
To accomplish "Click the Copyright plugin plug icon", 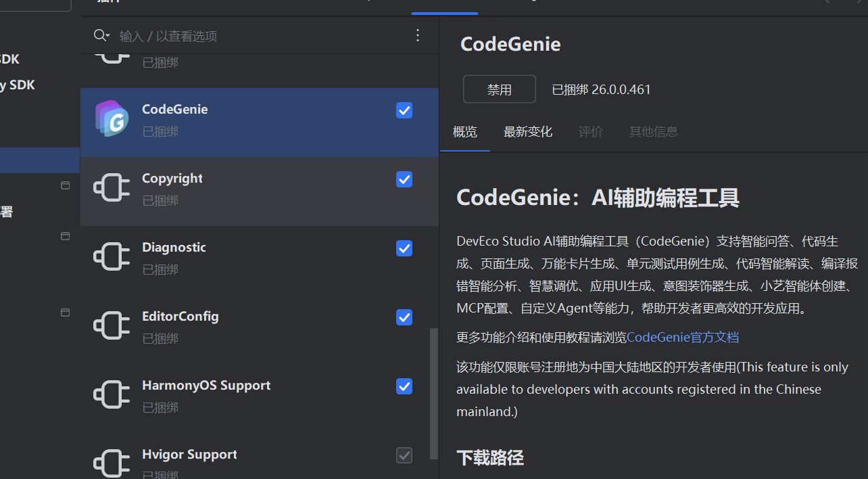I will 112,188.
